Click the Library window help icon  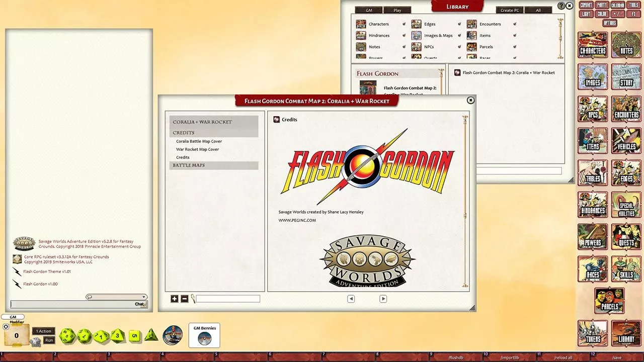(561, 6)
